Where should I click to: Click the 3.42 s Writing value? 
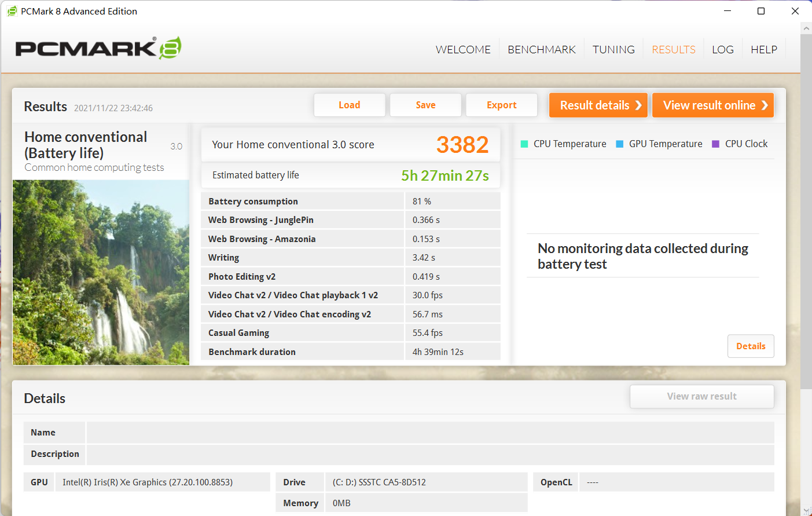pos(424,258)
